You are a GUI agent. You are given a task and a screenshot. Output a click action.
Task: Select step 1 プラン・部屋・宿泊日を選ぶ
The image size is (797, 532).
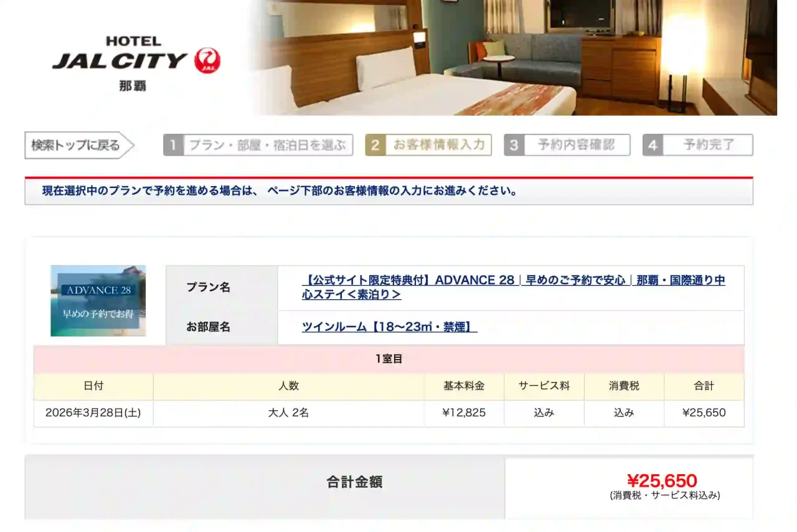pos(258,145)
